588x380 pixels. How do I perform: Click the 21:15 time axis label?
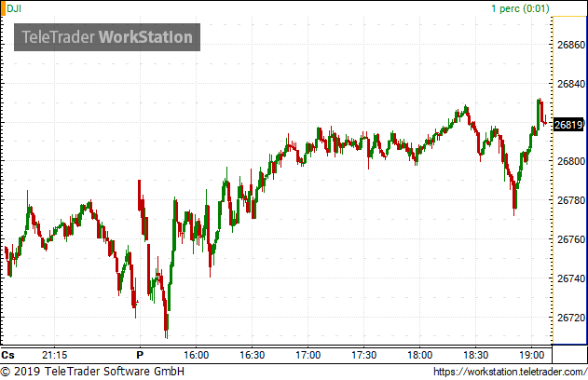click(x=54, y=355)
